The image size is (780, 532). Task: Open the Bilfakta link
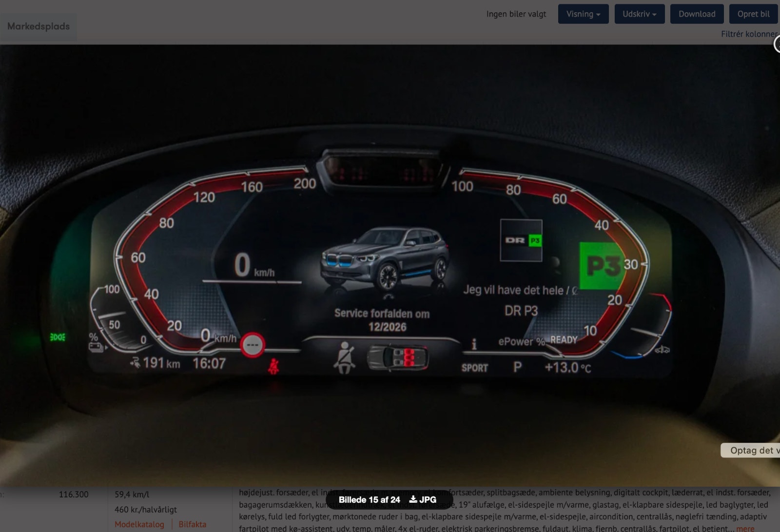coord(193,524)
